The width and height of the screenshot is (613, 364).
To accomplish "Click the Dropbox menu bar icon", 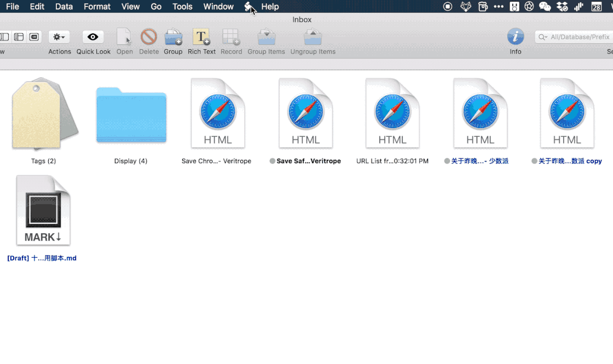I will [562, 6].
